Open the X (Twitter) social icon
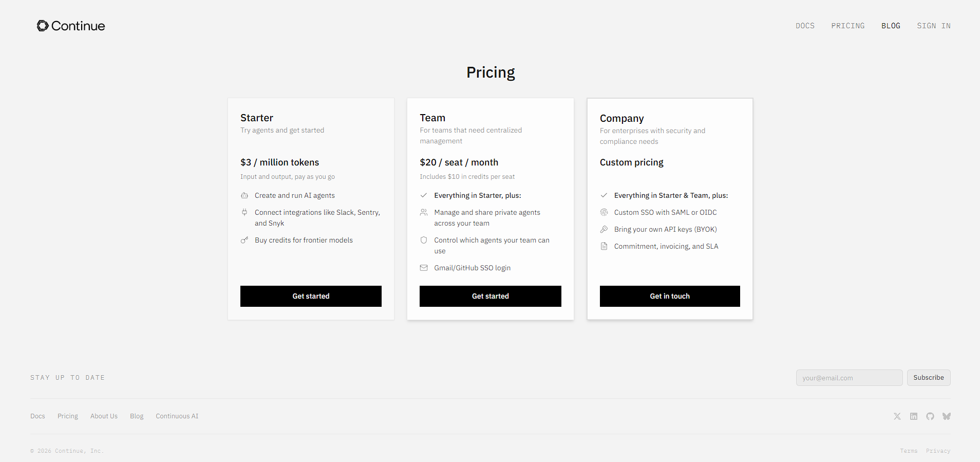 click(897, 416)
